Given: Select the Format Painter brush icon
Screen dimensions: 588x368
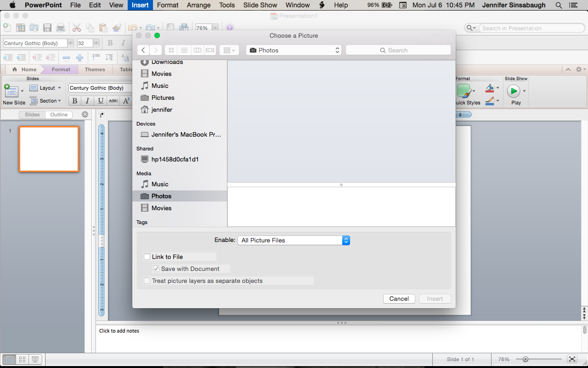Looking at the screenshot, I should [x=117, y=28].
